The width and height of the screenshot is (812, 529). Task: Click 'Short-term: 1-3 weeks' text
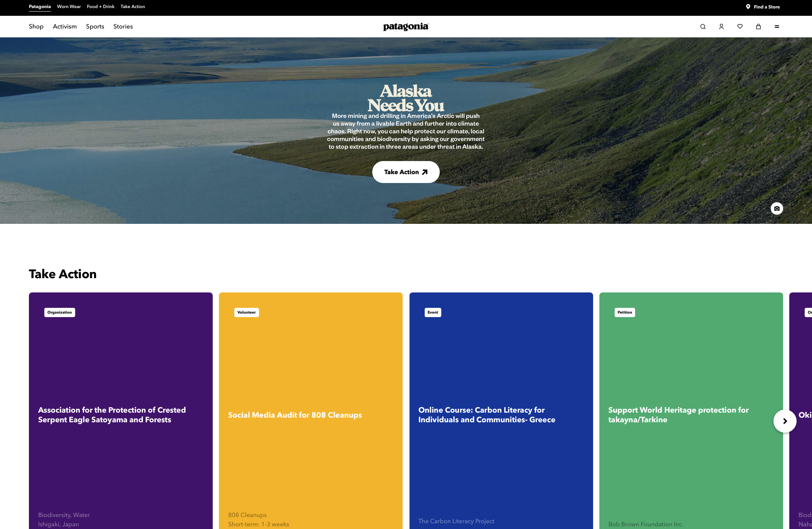259,524
